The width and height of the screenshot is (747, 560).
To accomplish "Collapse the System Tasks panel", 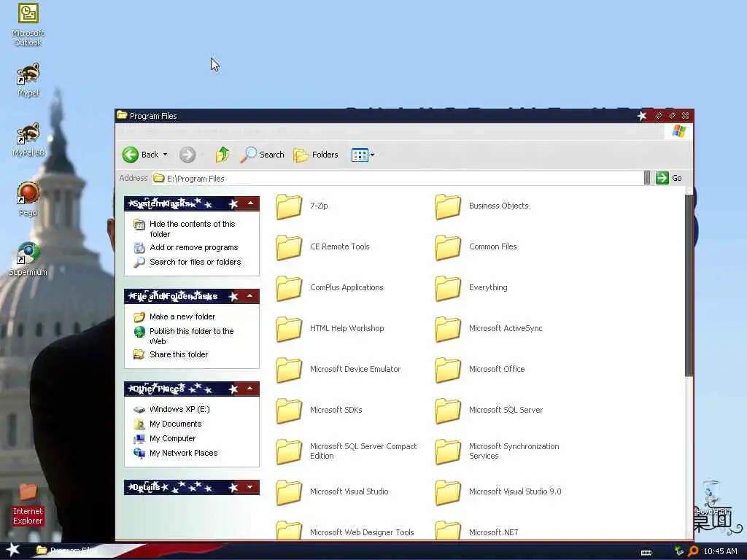I will pyautogui.click(x=251, y=203).
